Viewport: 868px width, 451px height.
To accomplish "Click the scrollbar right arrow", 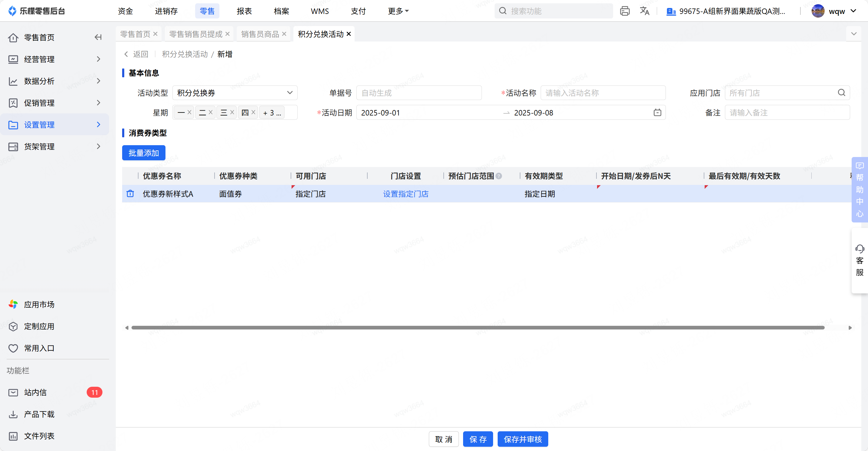I will [x=850, y=328].
